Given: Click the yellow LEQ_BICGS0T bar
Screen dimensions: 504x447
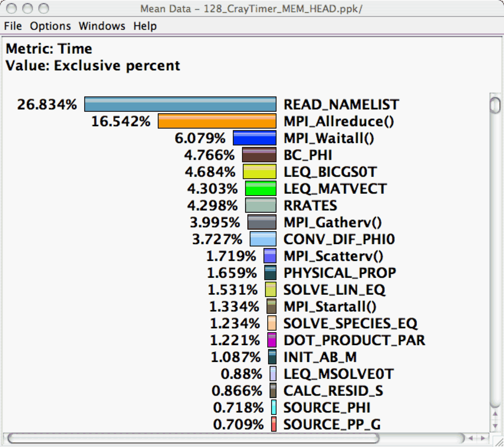Looking at the screenshot, I should click(x=260, y=171).
